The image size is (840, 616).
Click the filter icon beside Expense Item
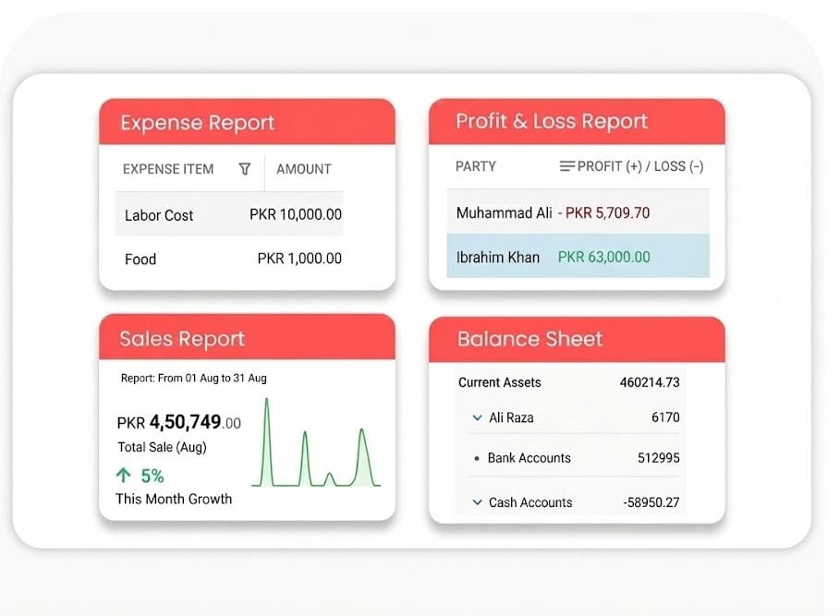[x=245, y=169]
